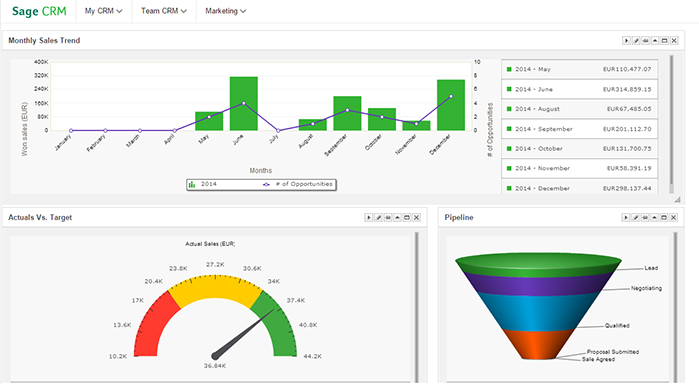Maximize the Monthly Sales Trend gadget
This screenshot has width=699, height=384.
click(x=665, y=41)
